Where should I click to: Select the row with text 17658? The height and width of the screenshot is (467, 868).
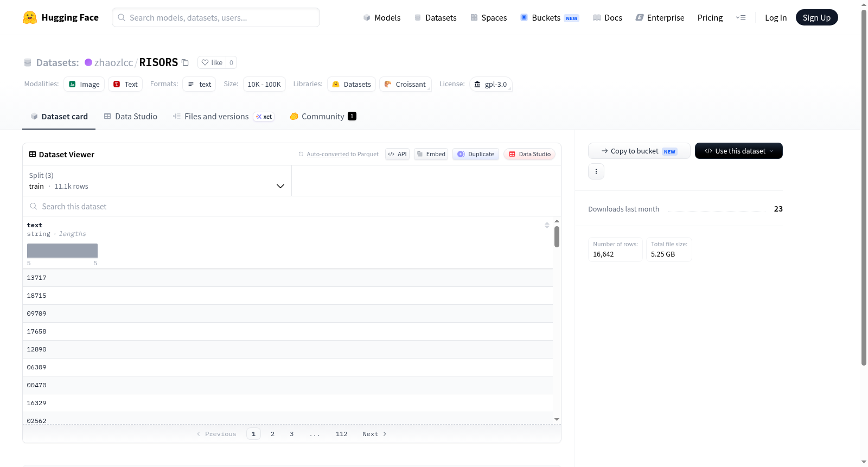[288, 331]
